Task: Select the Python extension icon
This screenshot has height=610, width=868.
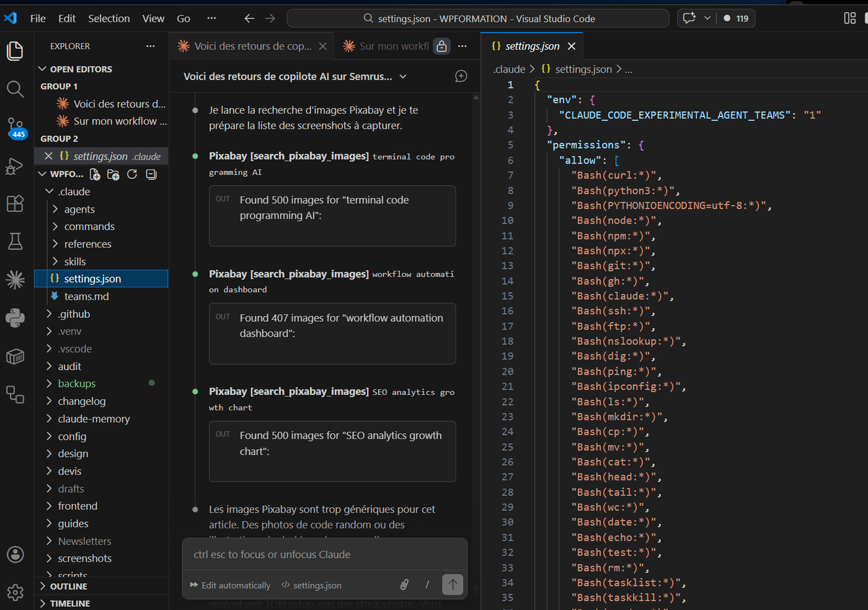Action: point(15,318)
